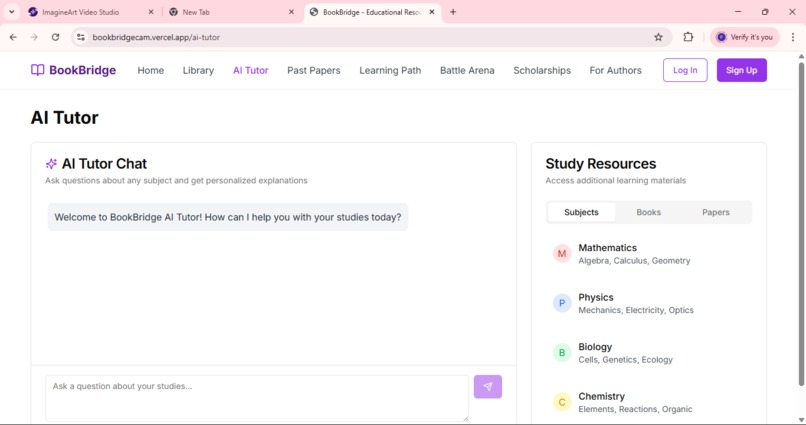Switch to the Papers tab
The image size is (806, 425).
pyautogui.click(x=716, y=212)
